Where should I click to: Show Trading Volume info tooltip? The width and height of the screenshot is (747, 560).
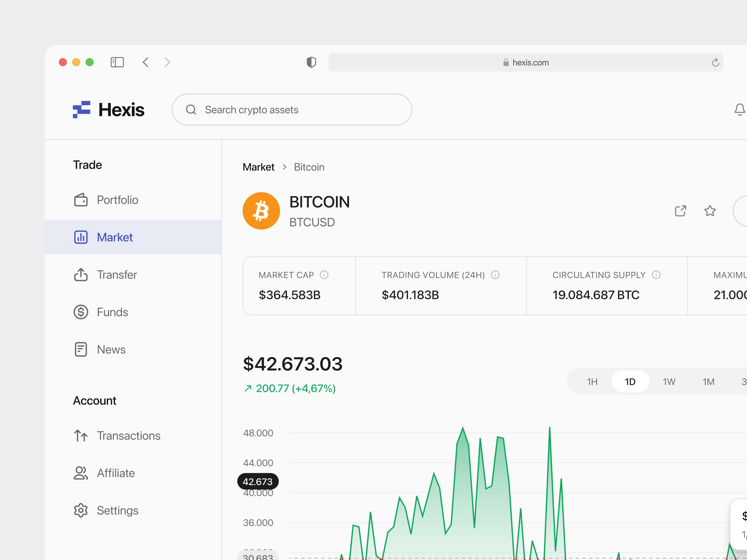coord(495,275)
